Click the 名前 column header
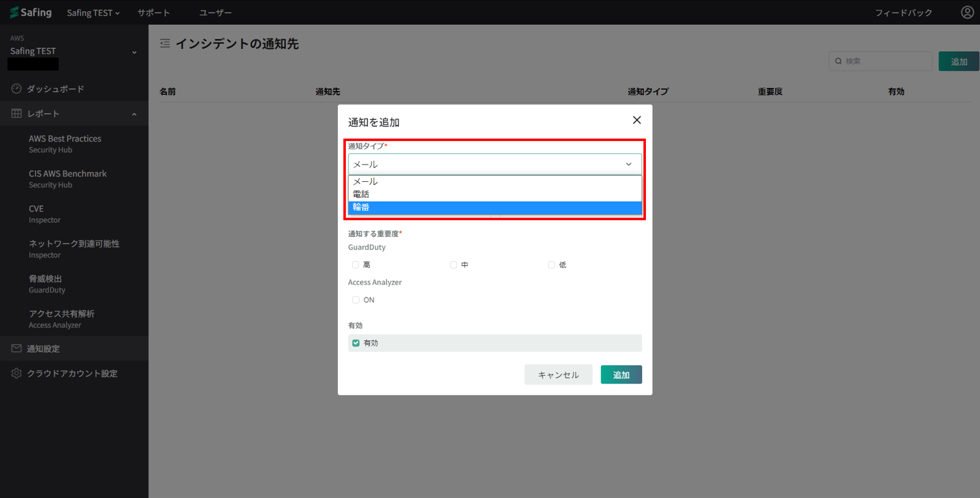The height and width of the screenshot is (498, 980). [x=168, y=92]
